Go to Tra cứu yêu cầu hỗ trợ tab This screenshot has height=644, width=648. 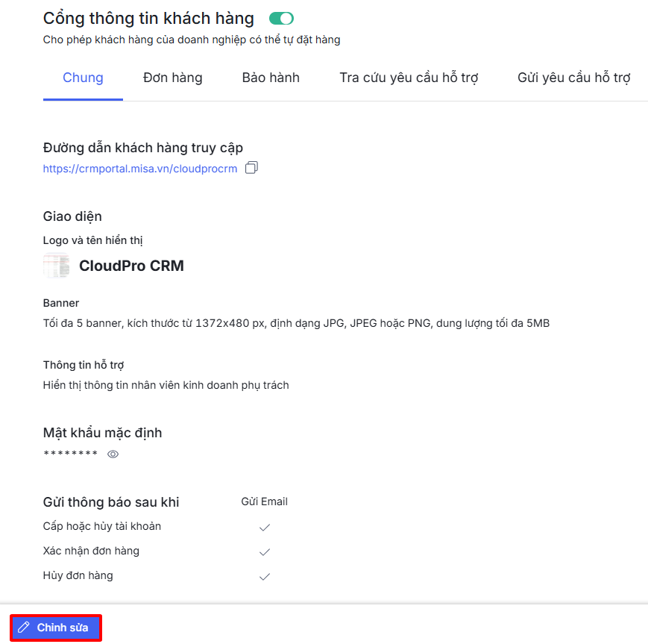click(x=409, y=78)
